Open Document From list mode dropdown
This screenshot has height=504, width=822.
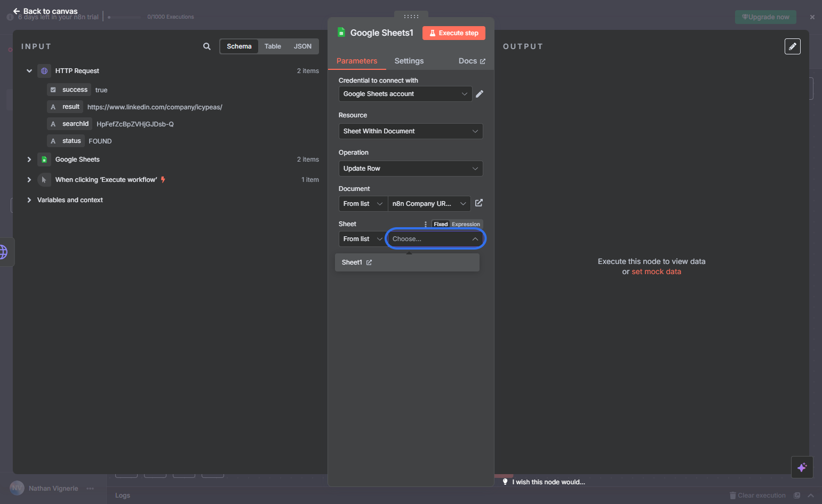363,204
